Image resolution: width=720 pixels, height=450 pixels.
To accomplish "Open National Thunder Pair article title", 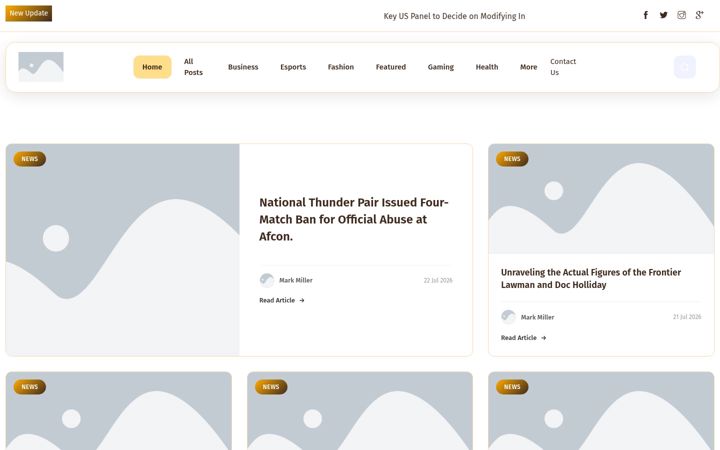I will coord(354,219).
